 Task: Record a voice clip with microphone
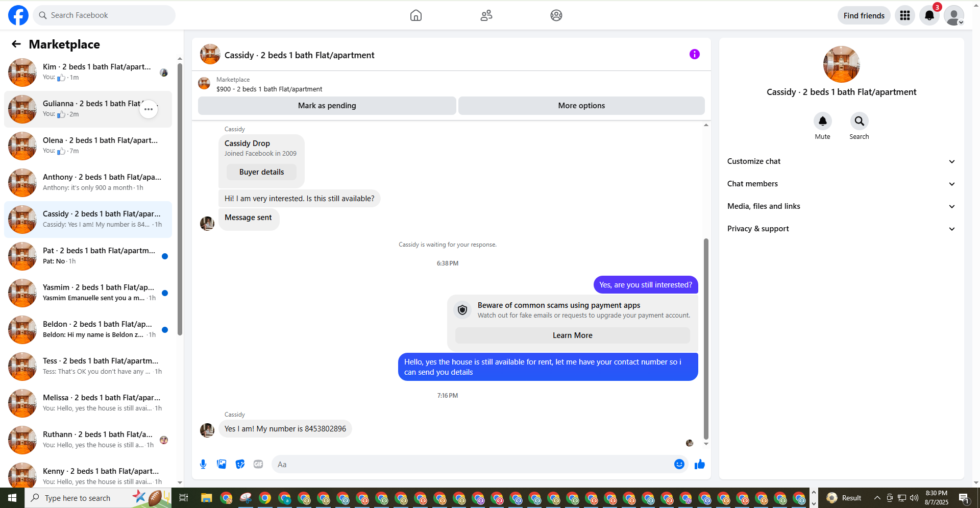point(203,464)
